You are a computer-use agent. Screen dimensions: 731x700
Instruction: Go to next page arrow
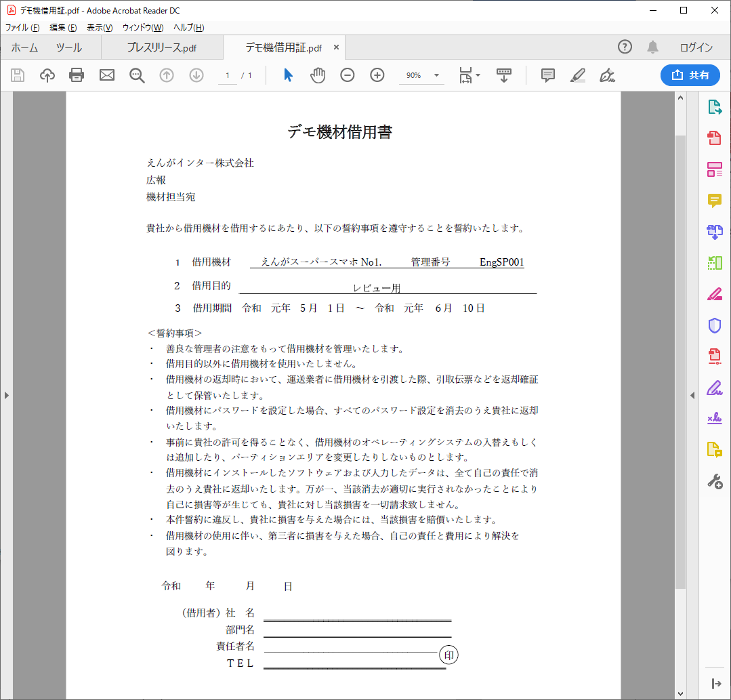(196, 75)
